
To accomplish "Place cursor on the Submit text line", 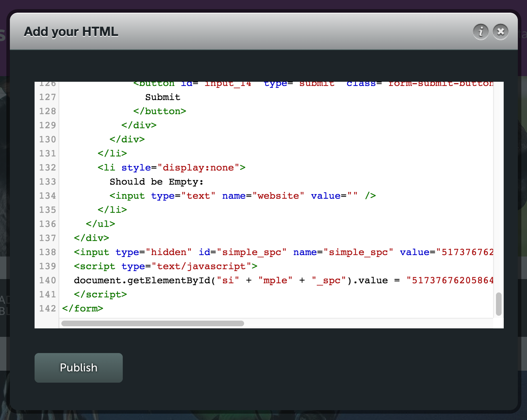I will coord(163,97).
